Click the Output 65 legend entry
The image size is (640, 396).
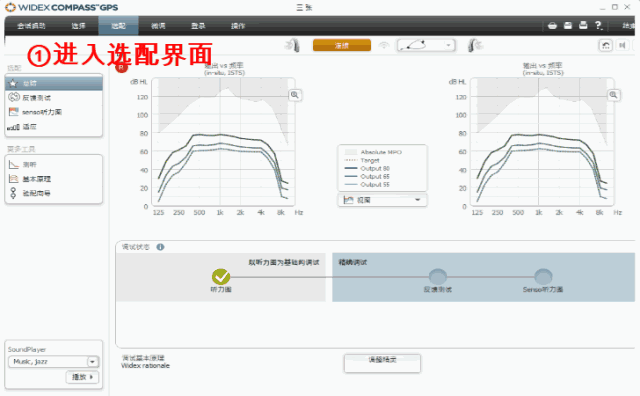coord(367,176)
